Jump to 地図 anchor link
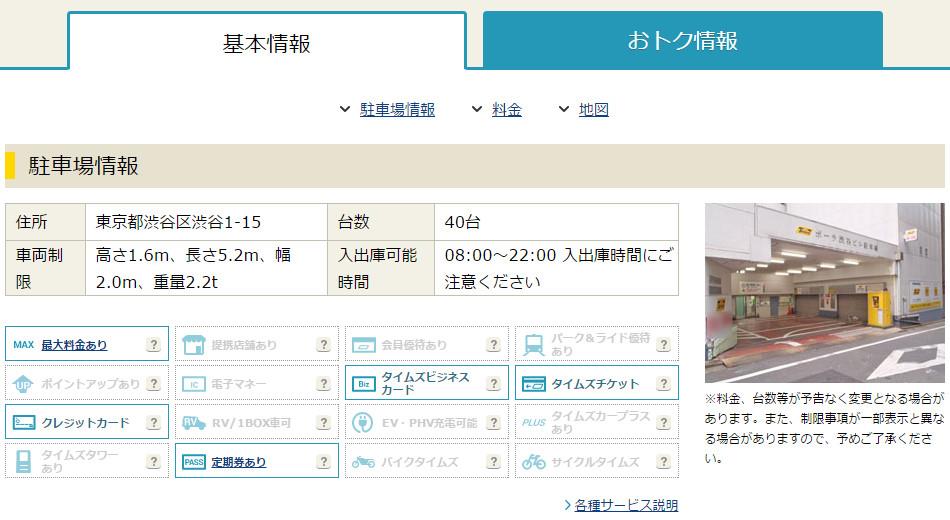Image resolution: width=950 pixels, height=520 pixels. pyautogui.click(x=593, y=110)
